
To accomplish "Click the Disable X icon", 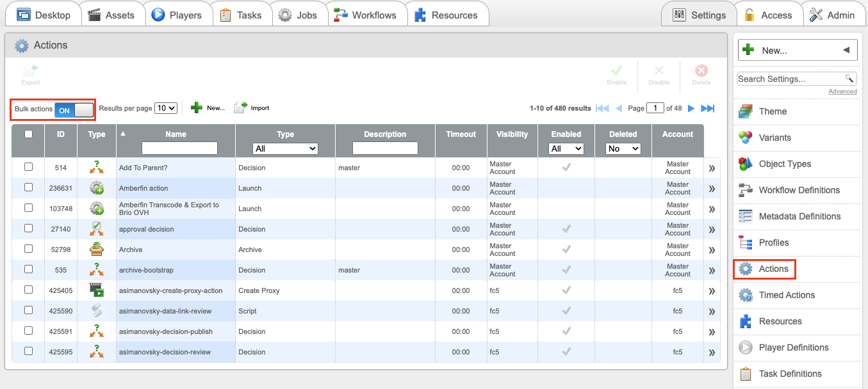I will pos(659,70).
